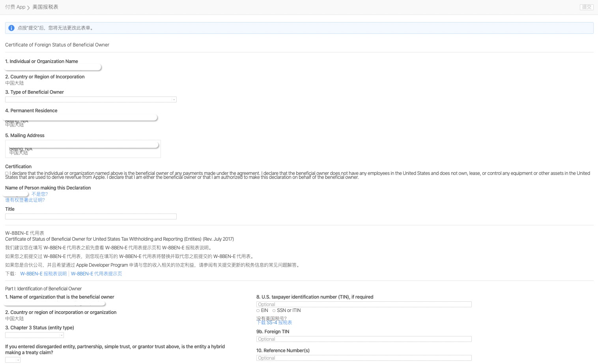The image size is (598, 364).
Task: Open the Type of Beneficial Owner dropdown
Action: point(91,99)
